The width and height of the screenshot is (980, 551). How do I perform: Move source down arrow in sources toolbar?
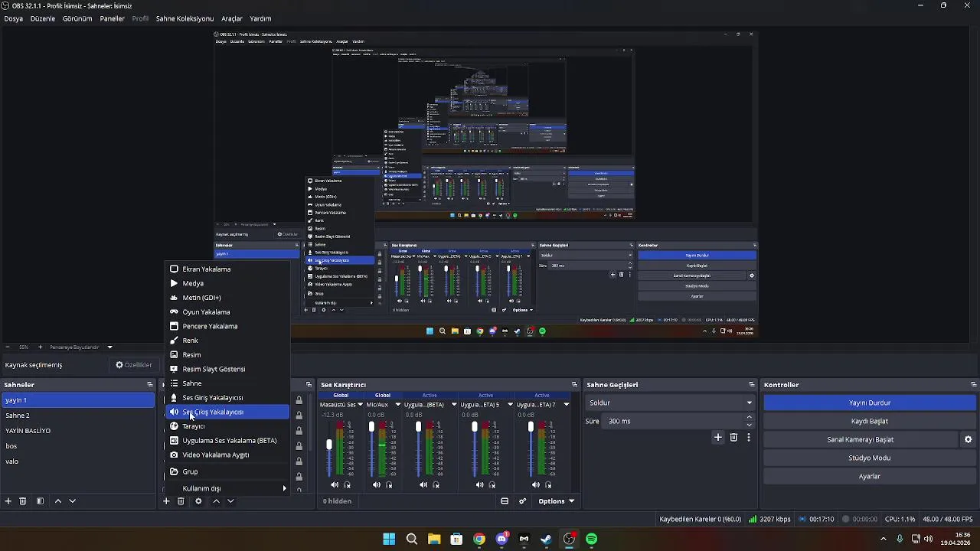[x=230, y=501]
